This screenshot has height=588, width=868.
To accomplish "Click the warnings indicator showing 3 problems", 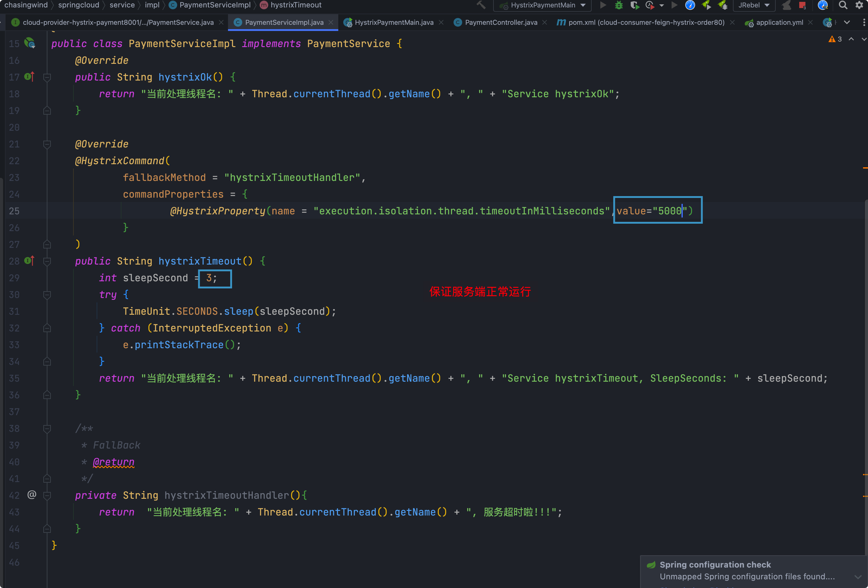I will 835,39.
